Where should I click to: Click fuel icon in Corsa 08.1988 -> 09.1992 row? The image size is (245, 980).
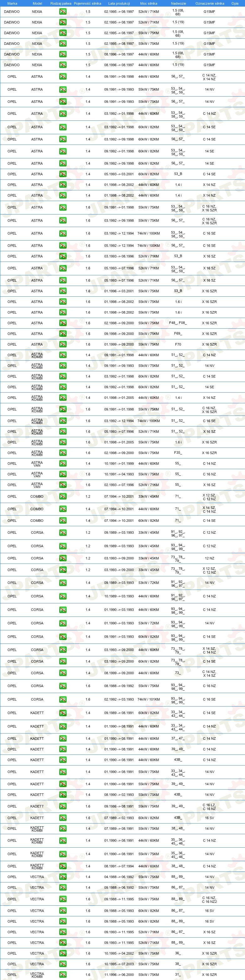click(63, 686)
